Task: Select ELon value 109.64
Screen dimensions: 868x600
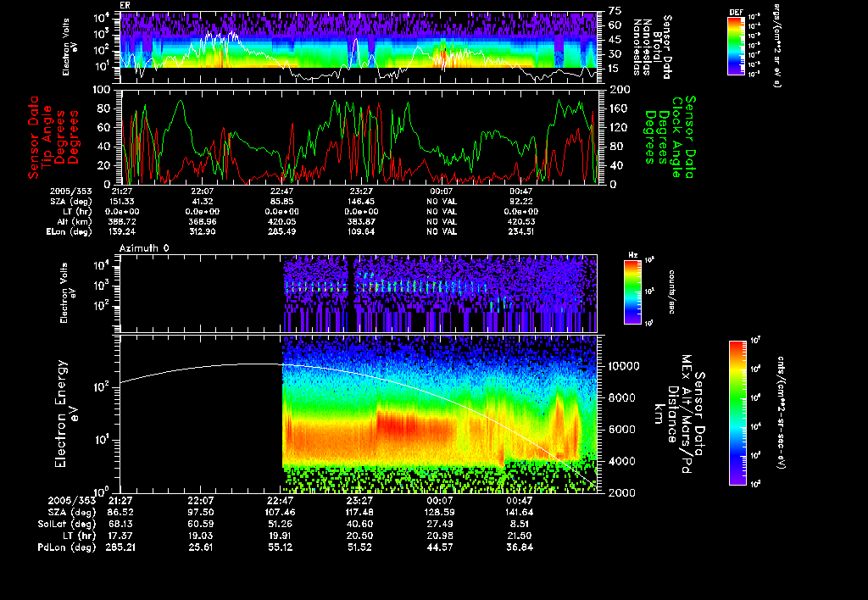Action: 361,232
